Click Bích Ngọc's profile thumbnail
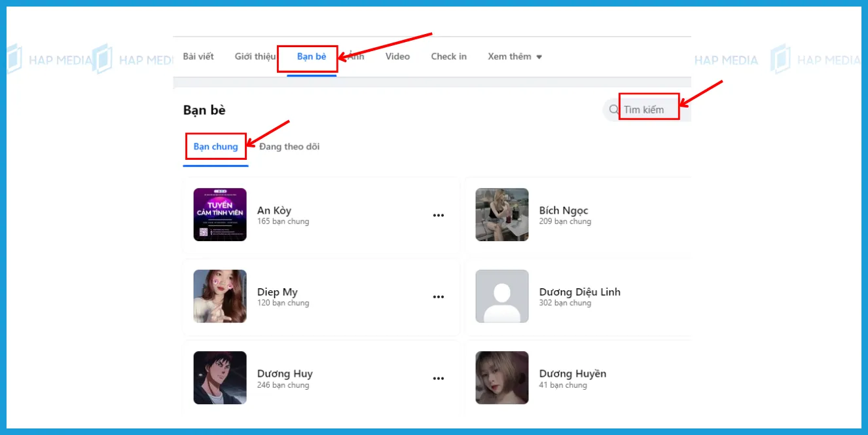 point(501,215)
